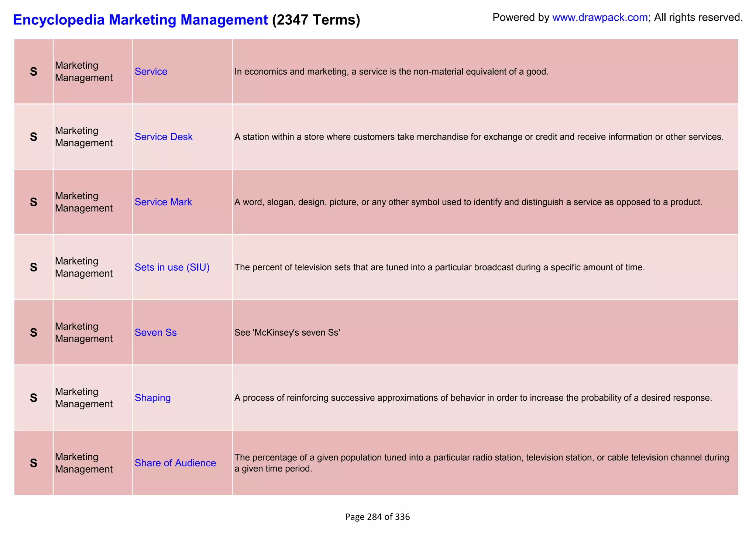Click the "Powered by" text in header
The height and width of the screenshot is (535, 756).
pyautogui.click(x=521, y=17)
